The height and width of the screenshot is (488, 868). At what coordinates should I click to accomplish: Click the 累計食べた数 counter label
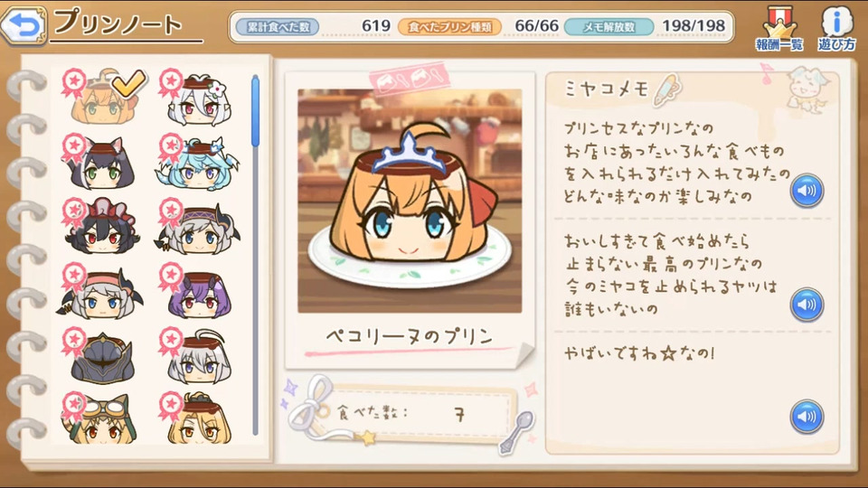click(x=278, y=26)
